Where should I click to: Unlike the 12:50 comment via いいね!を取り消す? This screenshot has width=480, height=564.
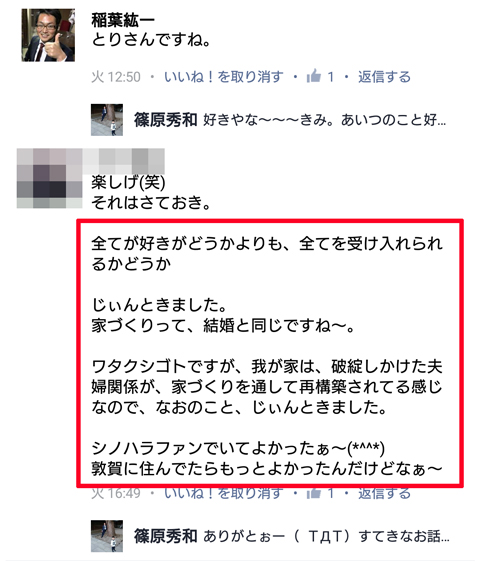point(224,77)
